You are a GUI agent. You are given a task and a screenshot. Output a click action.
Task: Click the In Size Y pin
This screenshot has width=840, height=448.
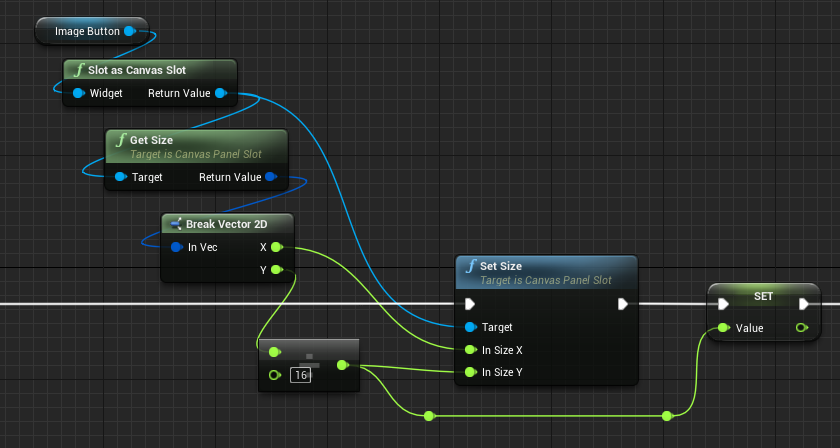click(470, 372)
